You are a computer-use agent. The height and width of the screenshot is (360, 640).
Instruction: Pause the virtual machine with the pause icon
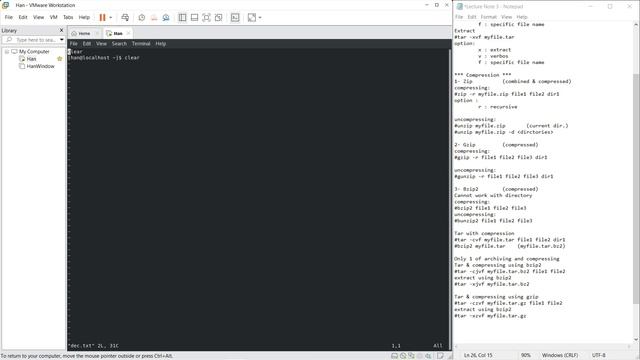point(102,18)
